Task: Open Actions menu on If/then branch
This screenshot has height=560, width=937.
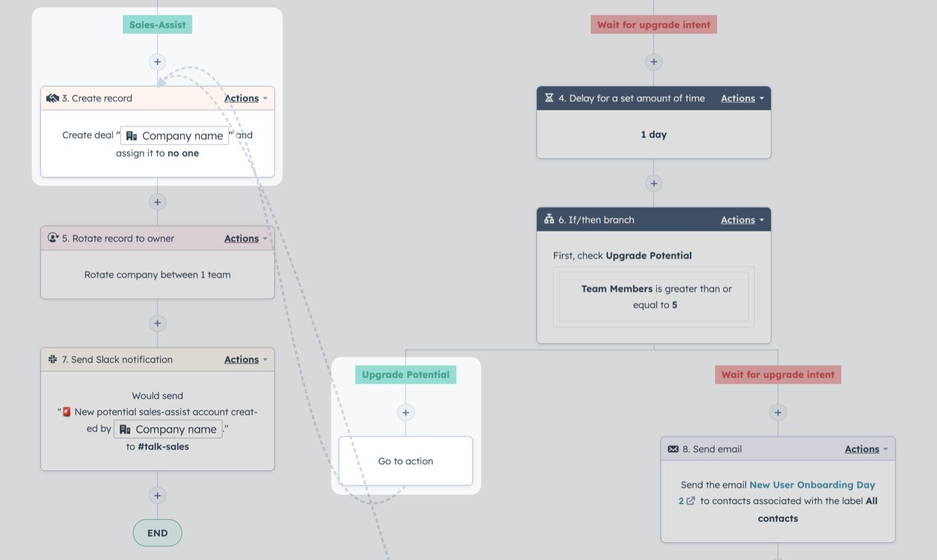Action: (742, 220)
